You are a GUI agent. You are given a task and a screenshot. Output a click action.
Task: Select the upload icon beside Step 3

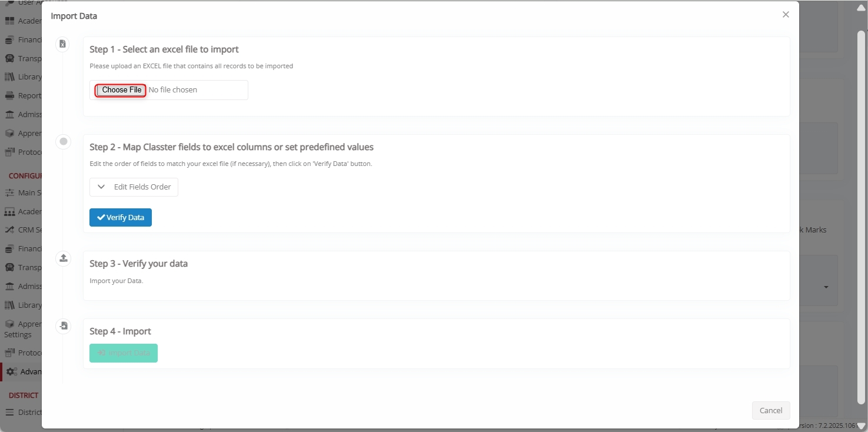coord(64,258)
